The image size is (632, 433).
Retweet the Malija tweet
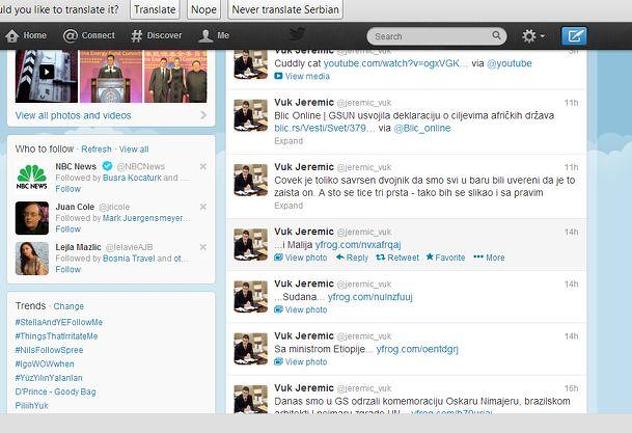point(397,258)
